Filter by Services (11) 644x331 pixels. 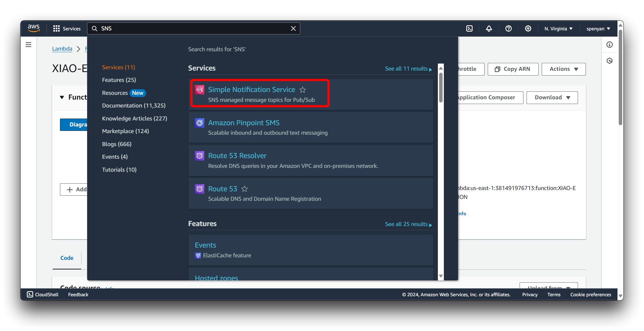click(x=118, y=67)
